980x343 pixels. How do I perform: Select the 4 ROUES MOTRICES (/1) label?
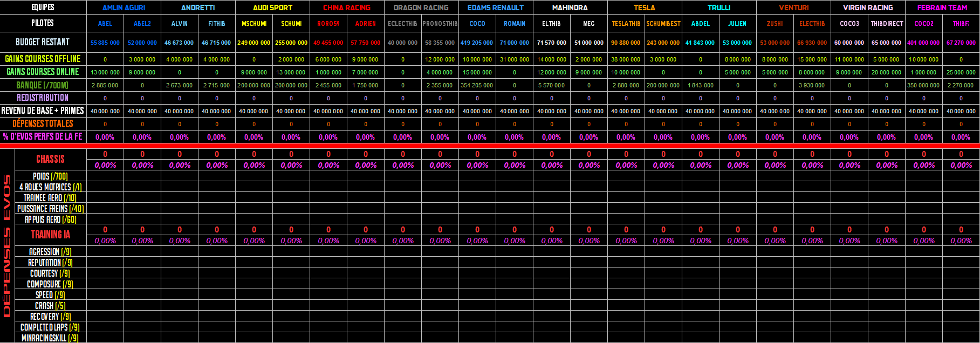[x=50, y=187]
